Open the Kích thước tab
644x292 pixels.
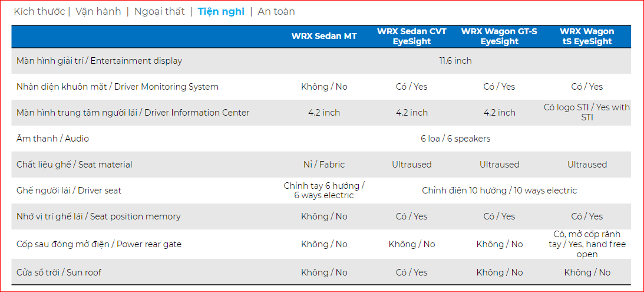[39, 11]
